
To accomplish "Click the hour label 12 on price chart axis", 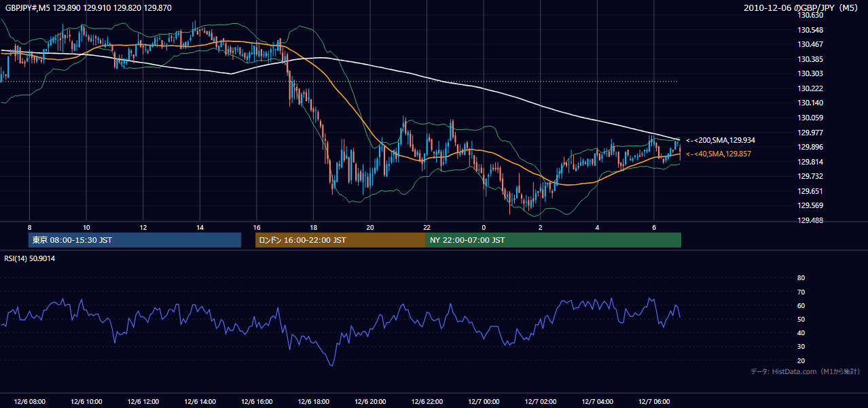I will point(143,227).
